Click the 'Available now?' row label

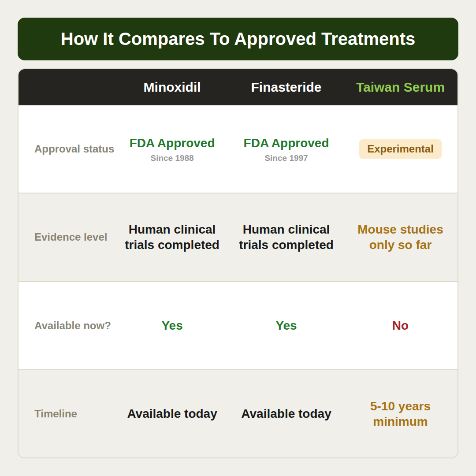73,325
